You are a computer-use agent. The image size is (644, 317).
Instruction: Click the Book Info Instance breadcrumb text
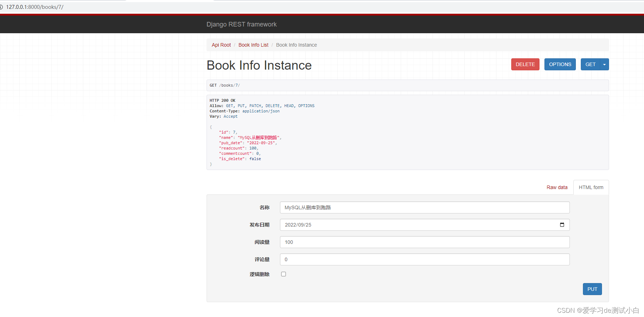coord(296,45)
